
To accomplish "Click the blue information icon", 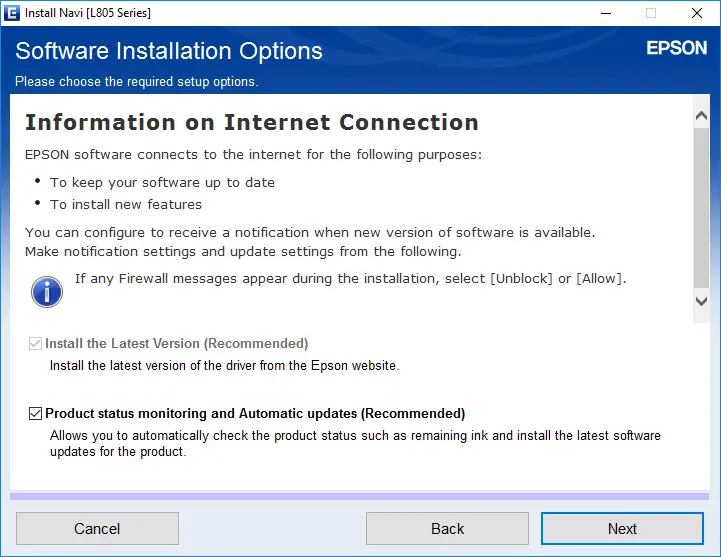I will tap(46, 291).
